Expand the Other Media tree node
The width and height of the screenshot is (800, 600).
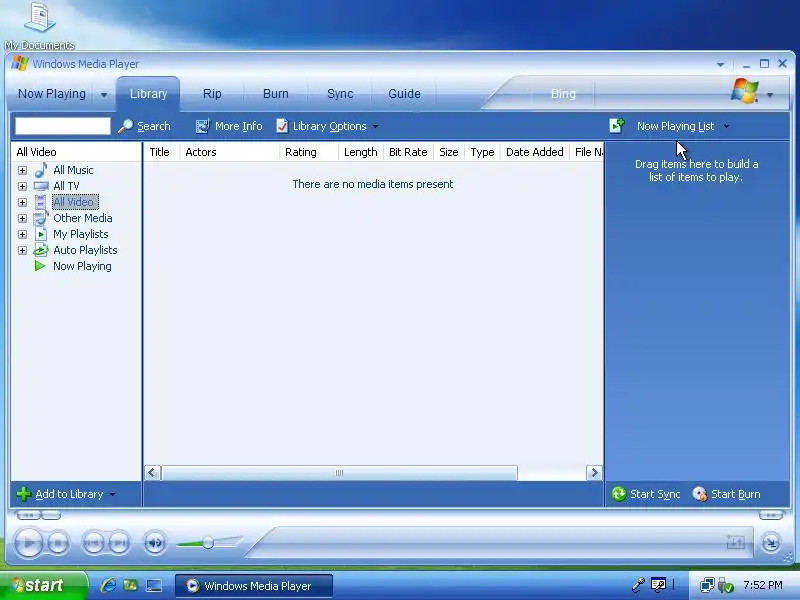pyautogui.click(x=22, y=218)
